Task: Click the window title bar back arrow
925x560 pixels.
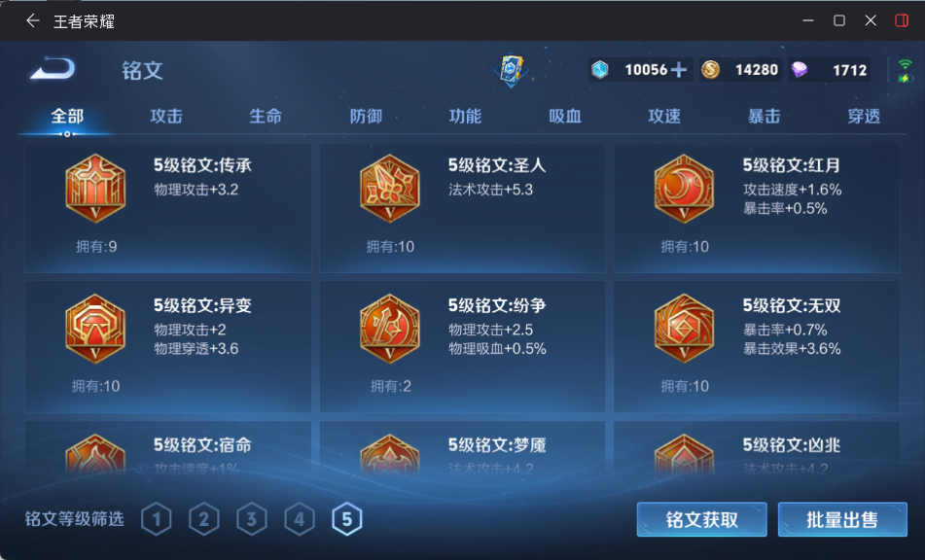Action: point(32,21)
